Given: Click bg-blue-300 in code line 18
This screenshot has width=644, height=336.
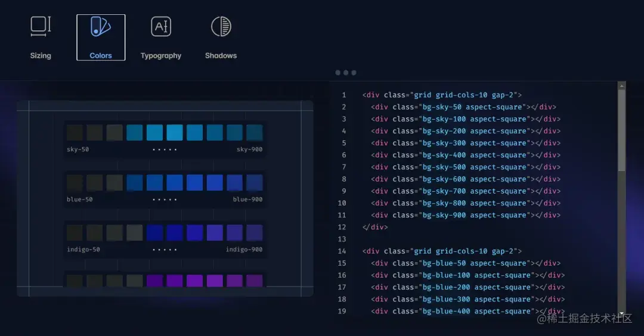Looking at the screenshot, I should tap(447, 299).
